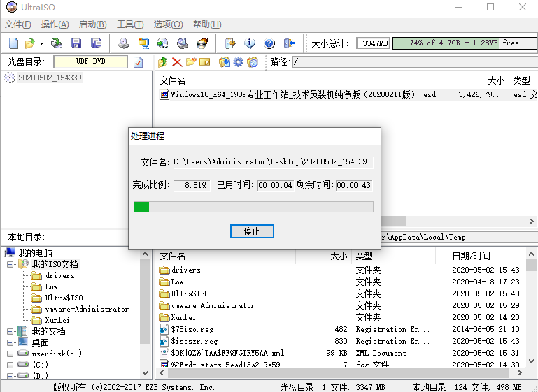Expand the userdisk(B:) tree node
Viewport: 538px width, 392px height.
(10, 354)
